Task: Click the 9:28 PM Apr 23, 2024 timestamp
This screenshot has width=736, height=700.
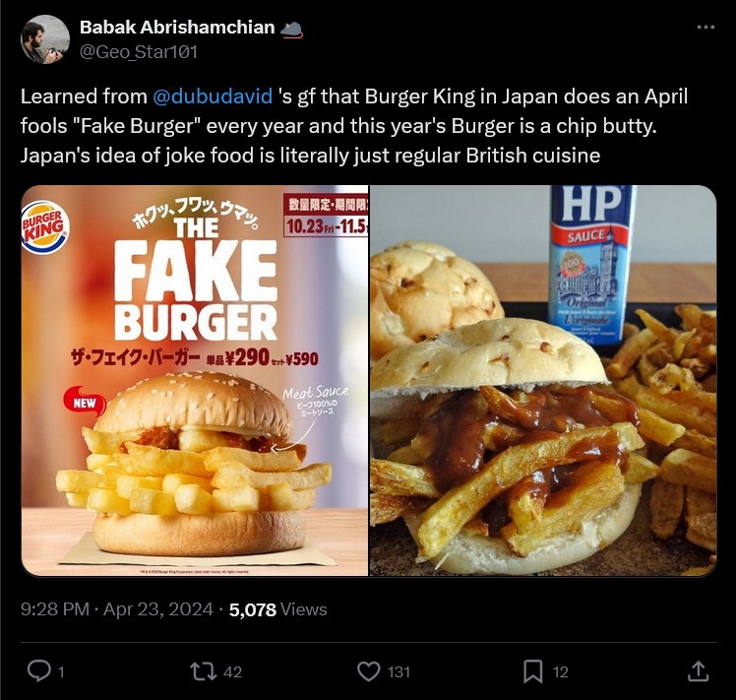Action: 117,609
